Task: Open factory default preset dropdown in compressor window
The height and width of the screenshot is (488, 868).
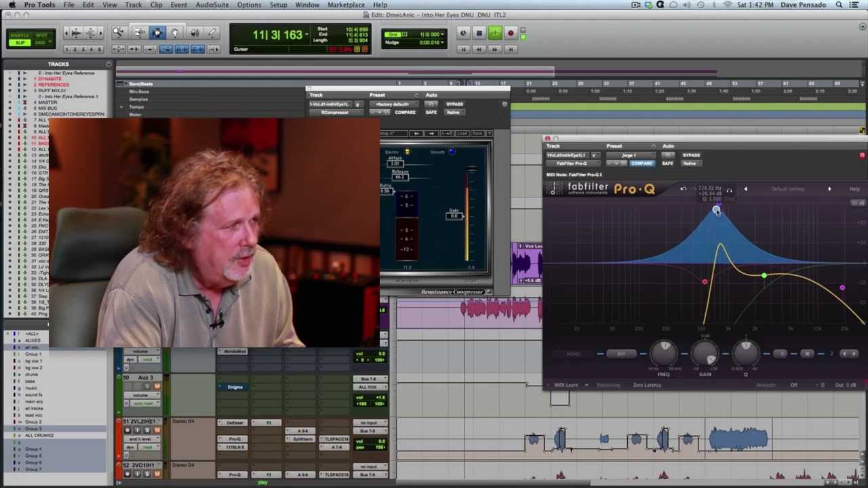Action: 393,104
